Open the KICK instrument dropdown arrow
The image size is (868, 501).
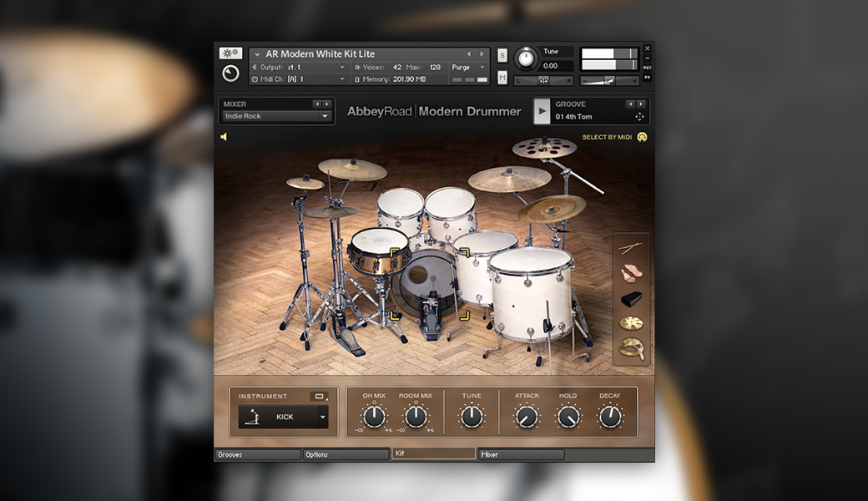tap(322, 417)
